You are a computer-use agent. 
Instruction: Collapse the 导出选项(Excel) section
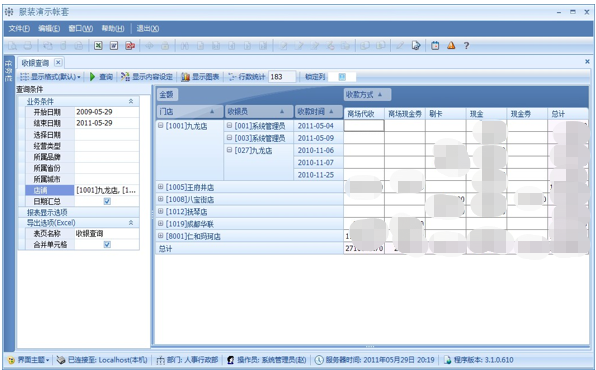[x=131, y=222]
